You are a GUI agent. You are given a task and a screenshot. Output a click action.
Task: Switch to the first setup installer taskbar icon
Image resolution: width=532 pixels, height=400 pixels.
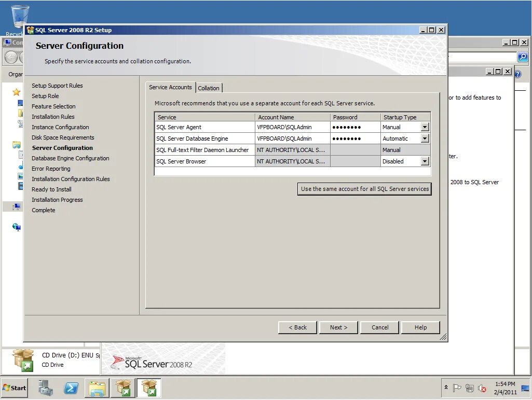point(122,388)
